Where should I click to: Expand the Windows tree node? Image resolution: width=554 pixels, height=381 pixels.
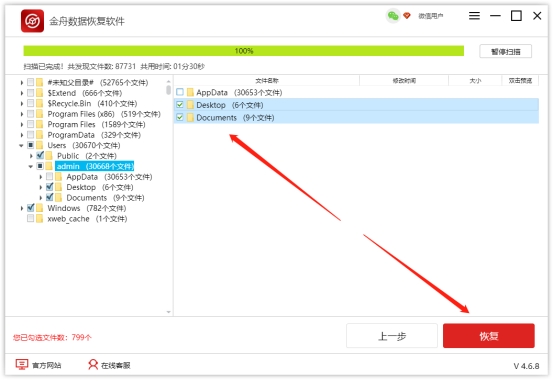(x=22, y=208)
